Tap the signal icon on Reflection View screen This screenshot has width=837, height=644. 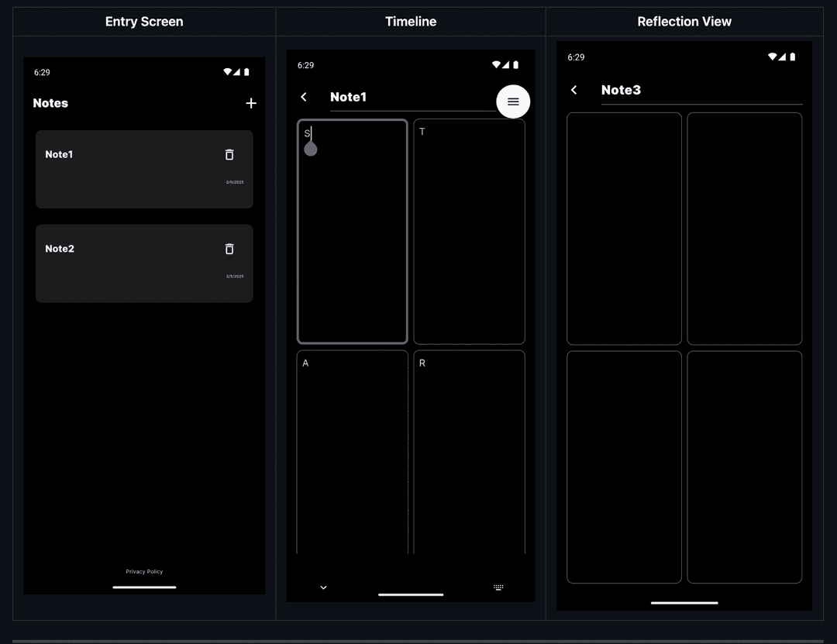(x=782, y=57)
